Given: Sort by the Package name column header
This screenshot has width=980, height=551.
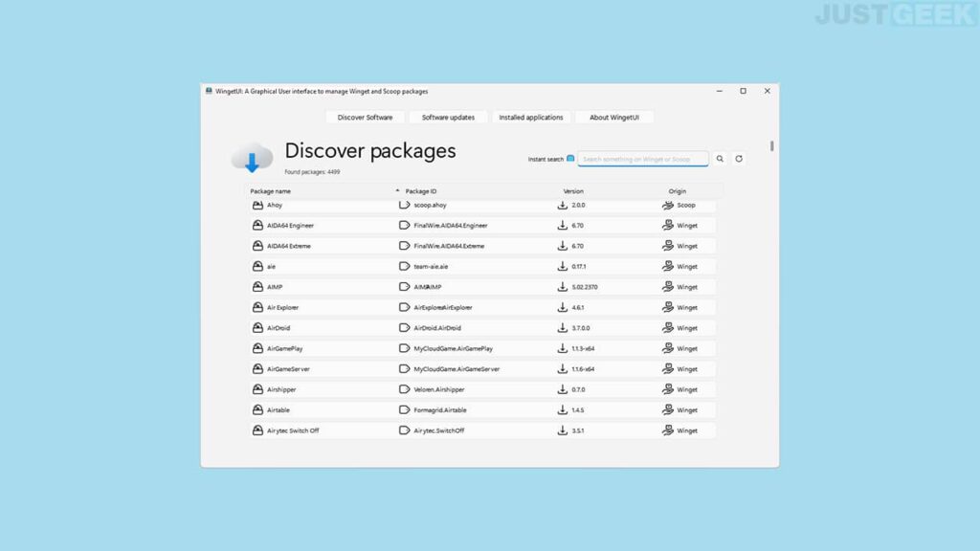Looking at the screenshot, I should point(271,191).
